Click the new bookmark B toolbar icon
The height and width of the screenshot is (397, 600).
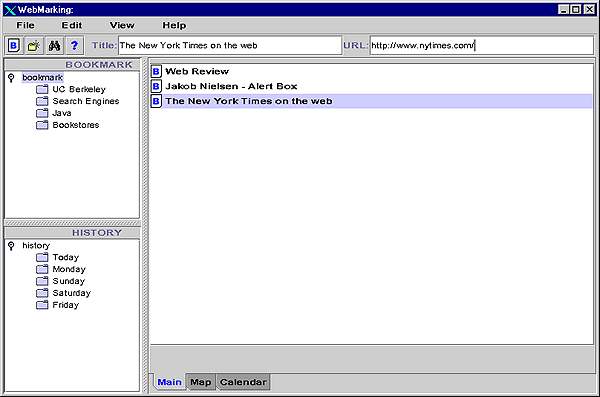tap(14, 46)
